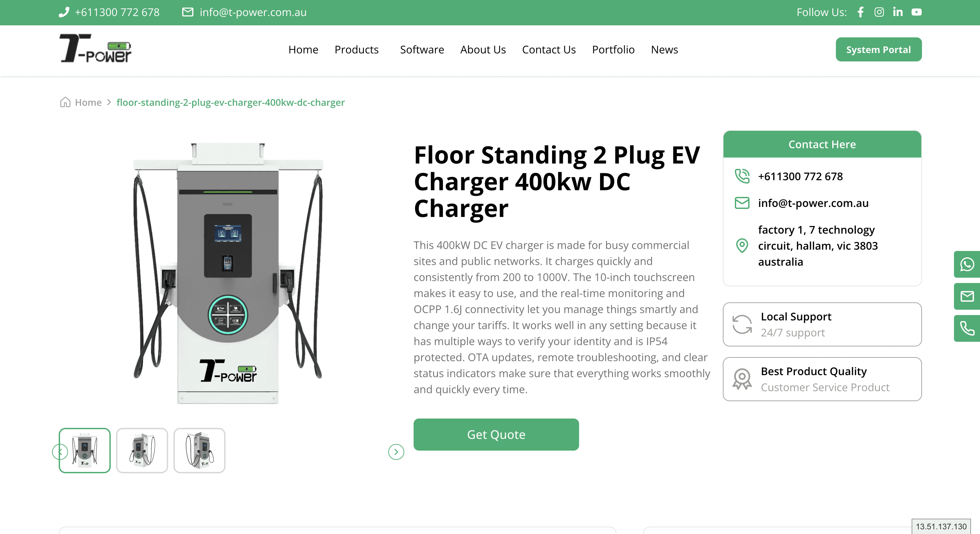980x534 pixels.
Task: Select the third charger thumbnail
Action: pos(199,450)
